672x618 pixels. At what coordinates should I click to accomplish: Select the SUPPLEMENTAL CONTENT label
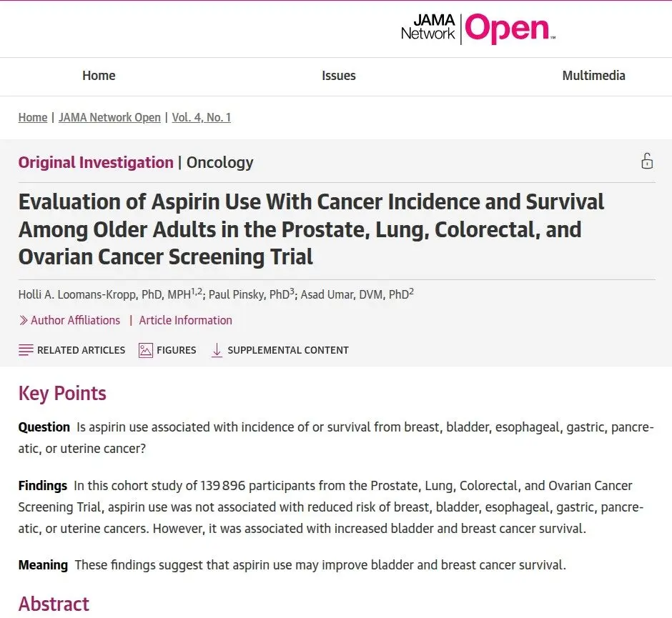click(288, 350)
